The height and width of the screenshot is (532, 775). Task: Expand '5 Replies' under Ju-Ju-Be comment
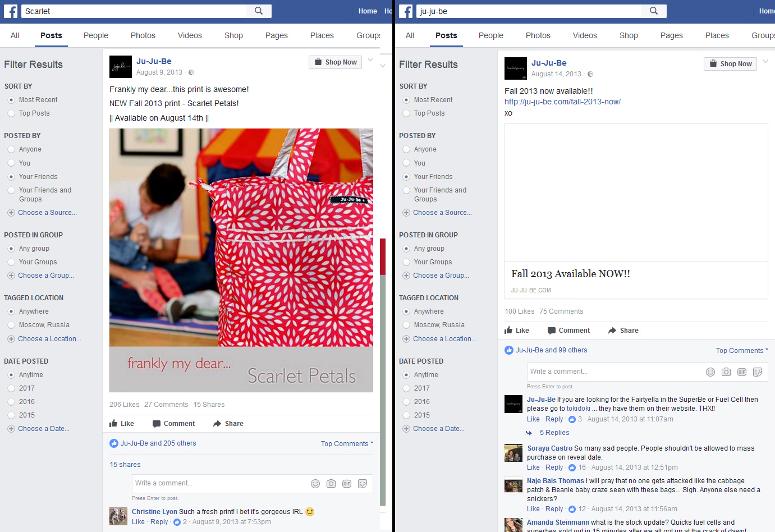click(554, 433)
